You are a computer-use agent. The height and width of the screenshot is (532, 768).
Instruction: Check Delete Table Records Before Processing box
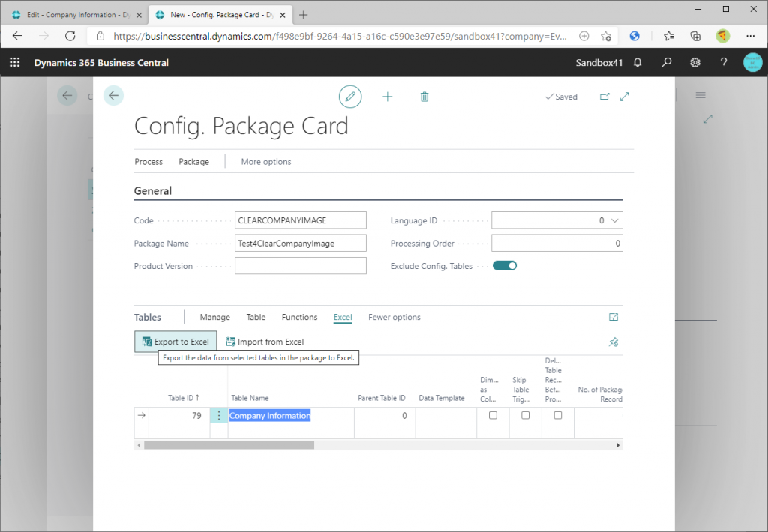tap(558, 416)
